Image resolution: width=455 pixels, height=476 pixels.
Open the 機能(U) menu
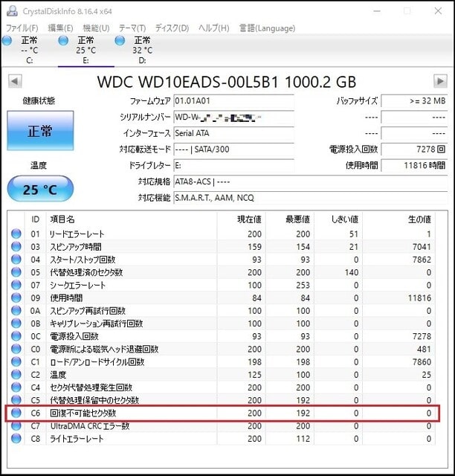pos(96,28)
